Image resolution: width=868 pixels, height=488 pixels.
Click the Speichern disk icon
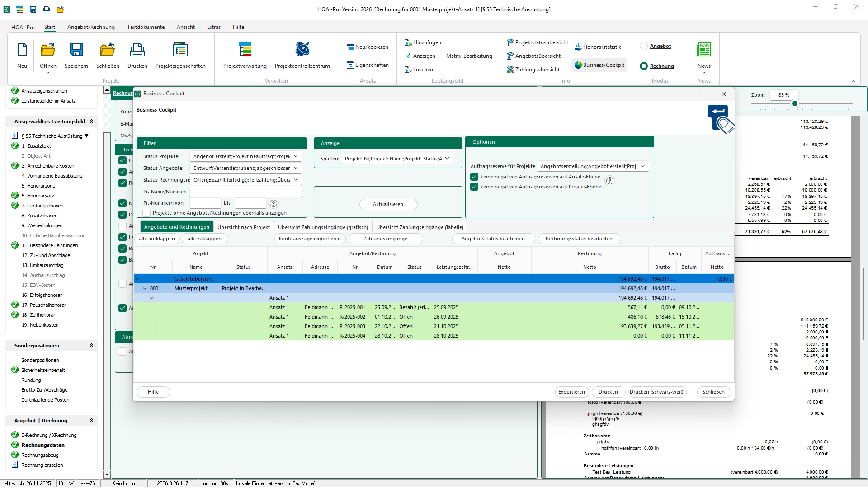click(76, 50)
